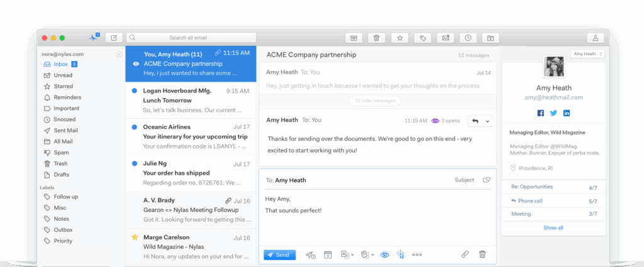The image size is (644, 267).
Task: Star the conversation from the top toolbar
Action: click(399, 38)
